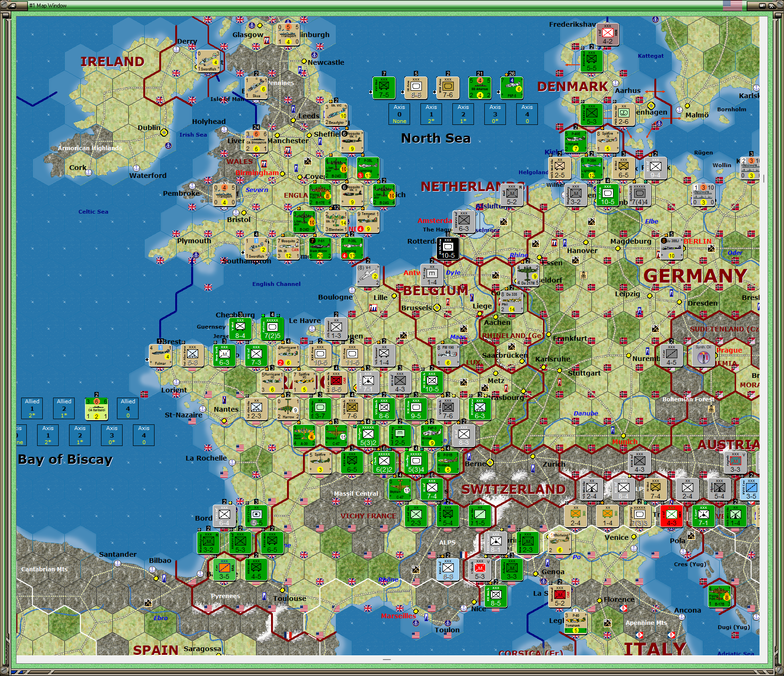The height and width of the screenshot is (676, 784).
Task: Select green 7(2)5 army counter near Cherbourg
Action: pyautogui.click(x=272, y=329)
